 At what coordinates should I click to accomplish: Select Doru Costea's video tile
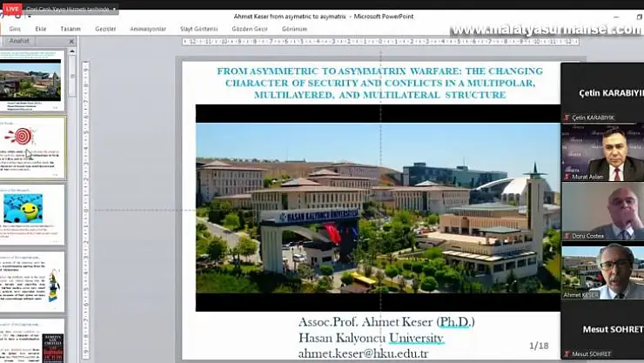pyautogui.click(x=602, y=212)
